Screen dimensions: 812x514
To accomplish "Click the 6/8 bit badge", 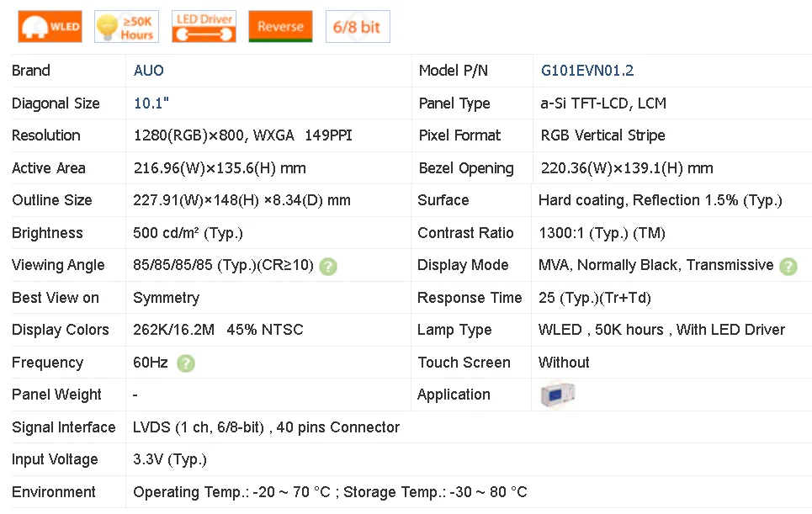I will [358, 26].
